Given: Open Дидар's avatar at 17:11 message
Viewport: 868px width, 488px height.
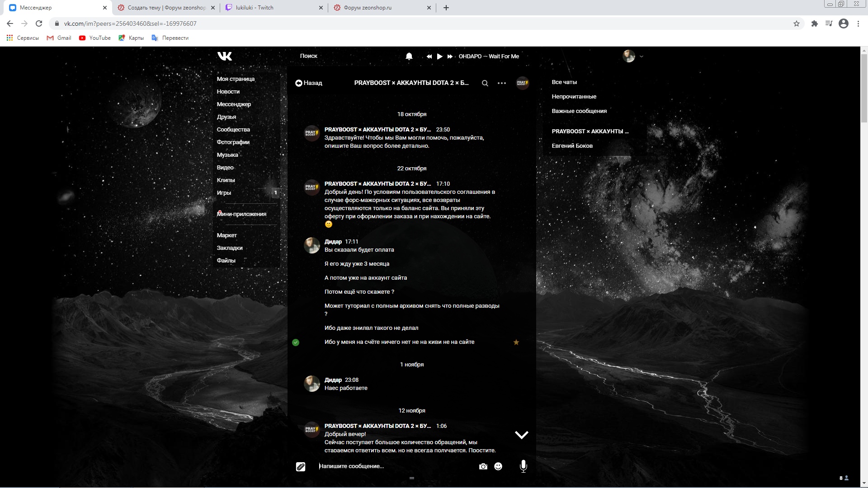Looking at the screenshot, I should (x=312, y=245).
